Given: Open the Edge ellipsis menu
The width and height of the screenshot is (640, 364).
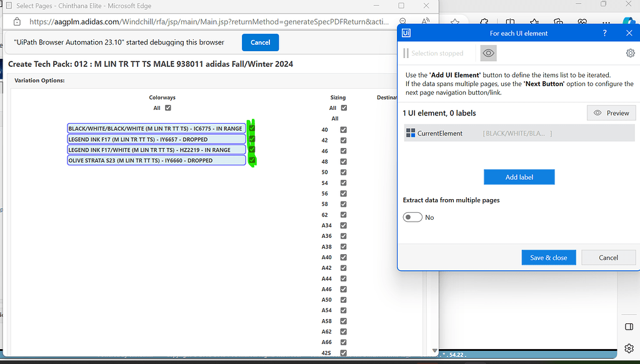Looking at the screenshot, I should click(x=606, y=21).
